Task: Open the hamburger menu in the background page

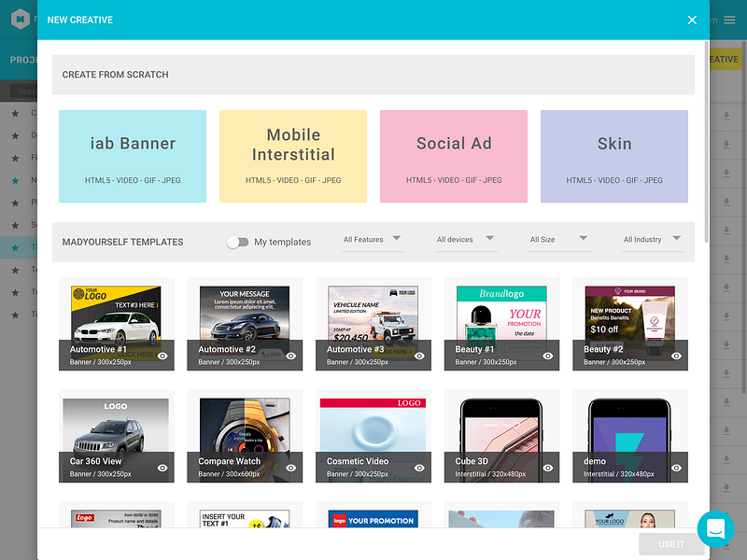Action: pos(729,20)
